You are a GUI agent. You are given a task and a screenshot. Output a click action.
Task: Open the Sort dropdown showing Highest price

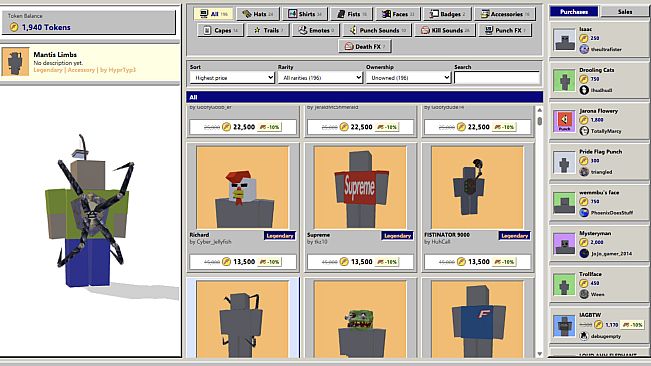click(232, 78)
